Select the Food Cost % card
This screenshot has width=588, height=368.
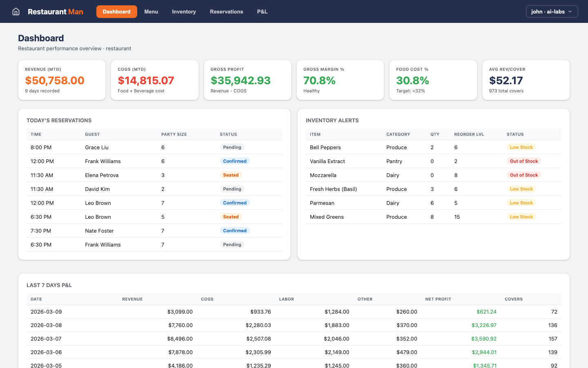(x=433, y=80)
